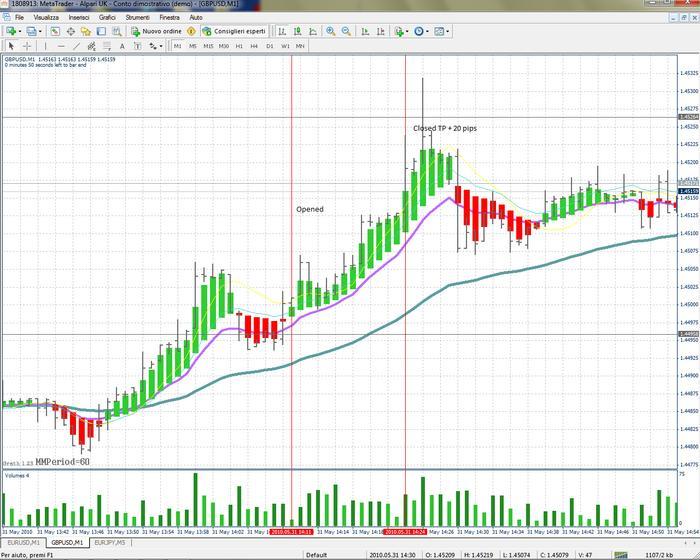Open Data Window crosshair-circle icon

tap(71, 31)
